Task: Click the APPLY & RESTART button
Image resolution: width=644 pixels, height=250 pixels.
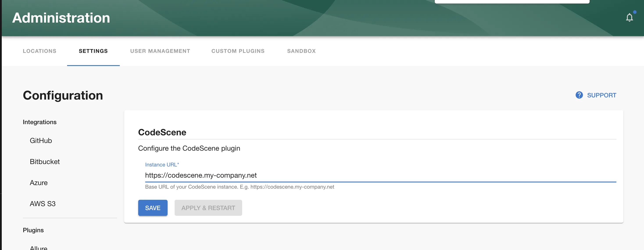Action: [x=208, y=208]
